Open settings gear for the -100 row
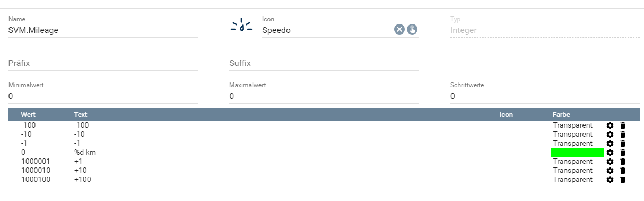Viewport: 644px width, 201px height. pyautogui.click(x=610, y=125)
